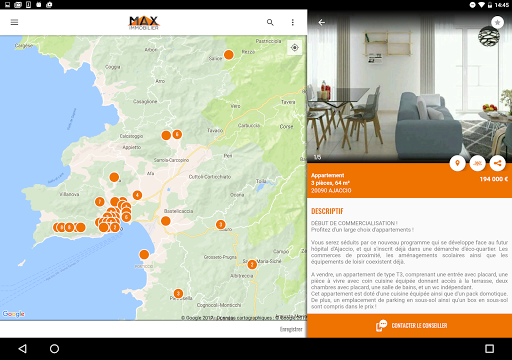
Task: Open the price evolution chart button
Action: pyautogui.click(x=477, y=163)
